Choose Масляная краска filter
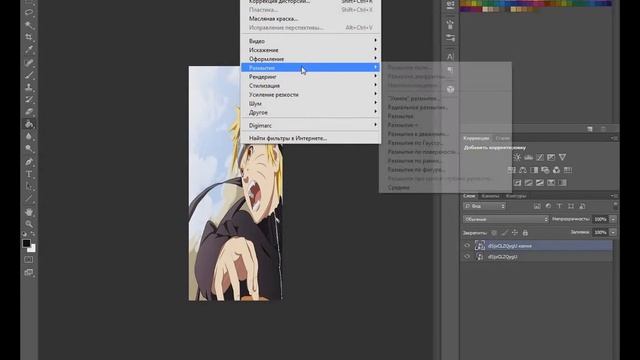 [311, 19]
